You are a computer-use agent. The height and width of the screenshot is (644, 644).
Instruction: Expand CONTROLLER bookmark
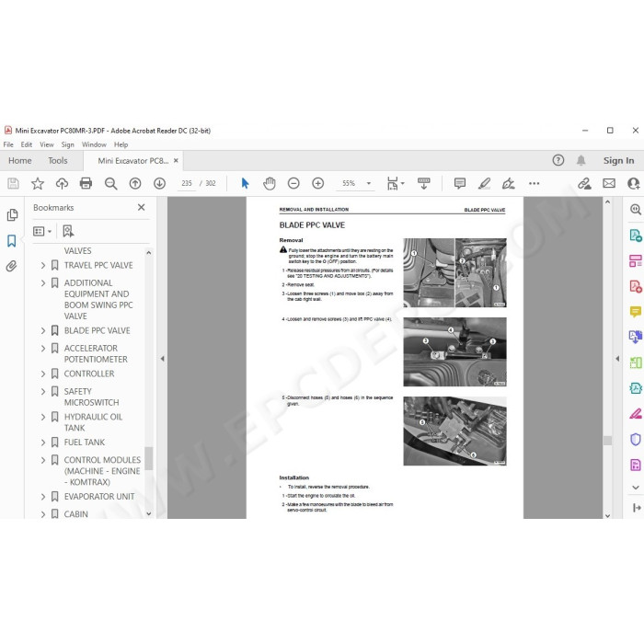coord(43,374)
